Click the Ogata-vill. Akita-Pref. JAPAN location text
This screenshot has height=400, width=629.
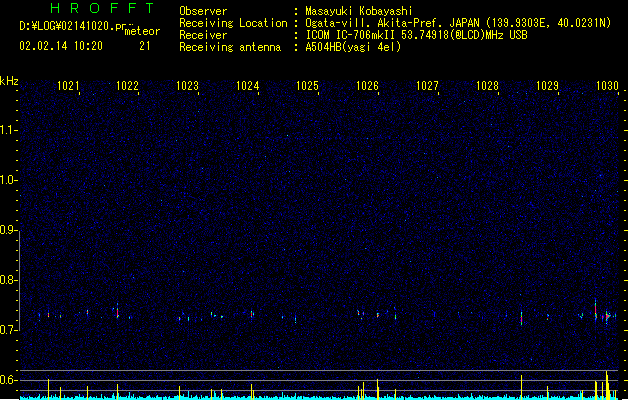pyautogui.click(x=458, y=23)
